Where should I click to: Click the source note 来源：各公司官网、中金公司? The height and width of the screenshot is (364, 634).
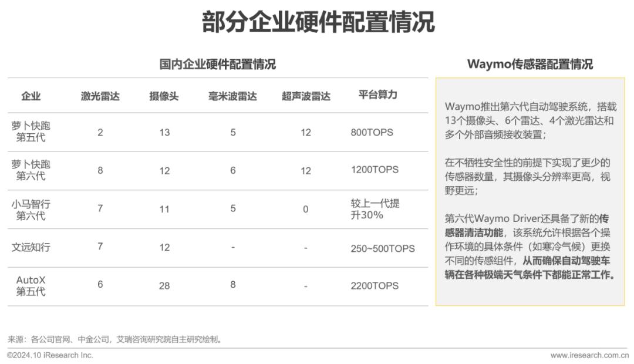115,339
